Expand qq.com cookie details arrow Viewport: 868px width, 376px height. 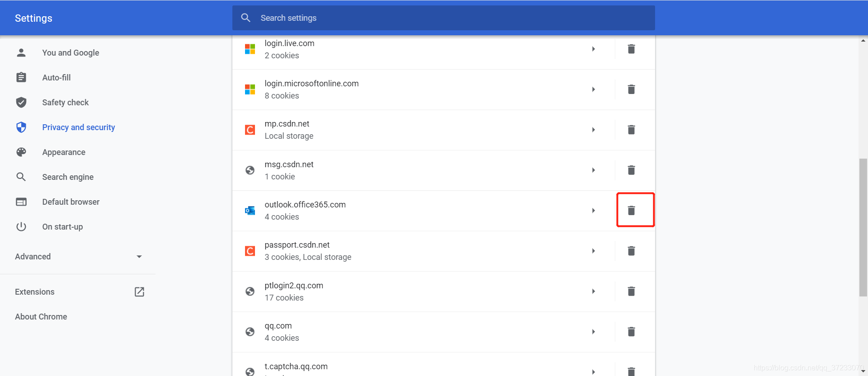[594, 332]
